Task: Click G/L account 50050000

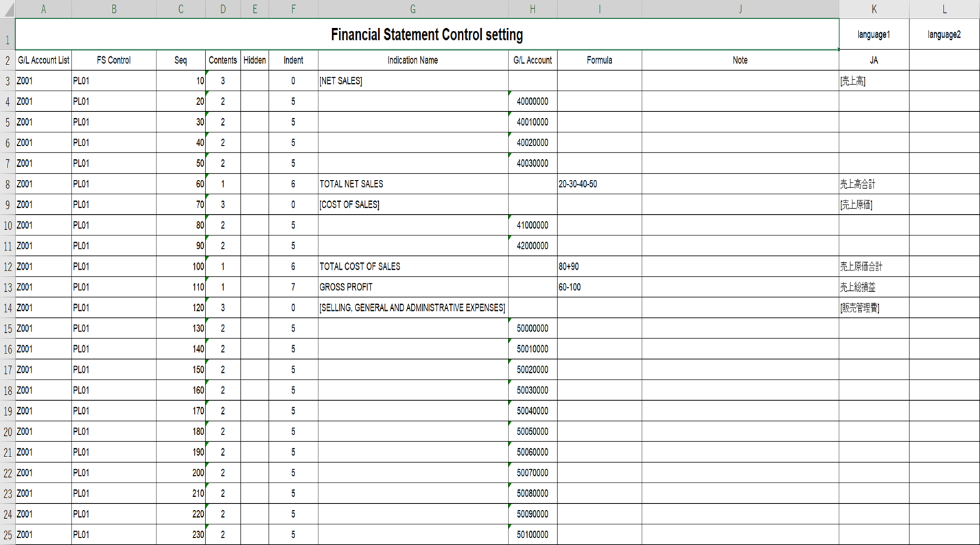Action: [533, 431]
